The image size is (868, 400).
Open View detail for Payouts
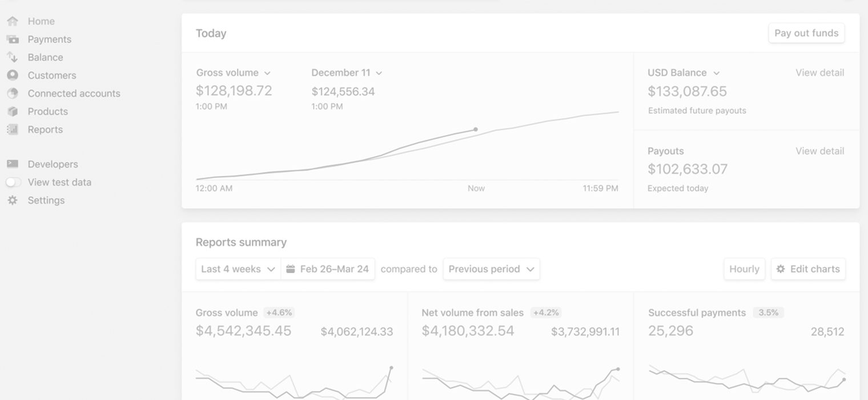(x=819, y=151)
